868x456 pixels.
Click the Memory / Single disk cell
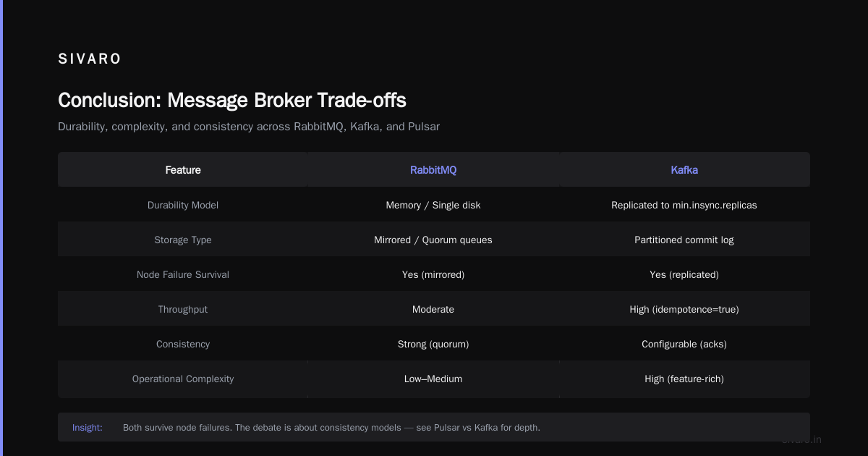(433, 205)
